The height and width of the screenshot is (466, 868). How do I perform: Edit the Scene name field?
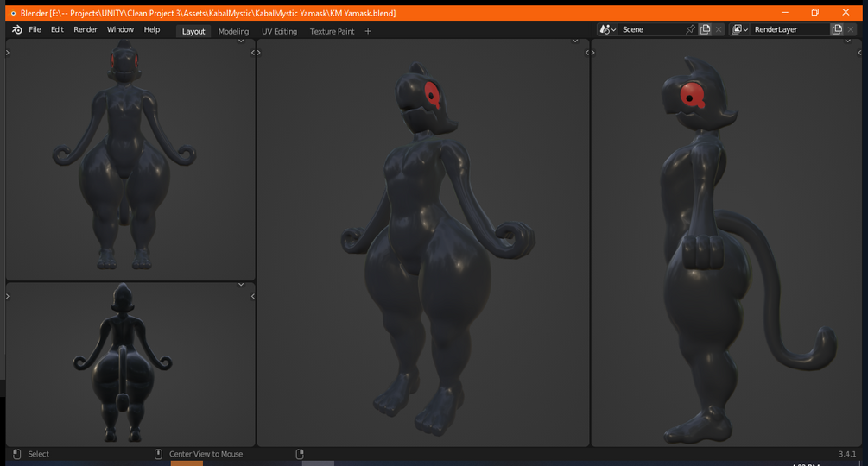tap(651, 30)
